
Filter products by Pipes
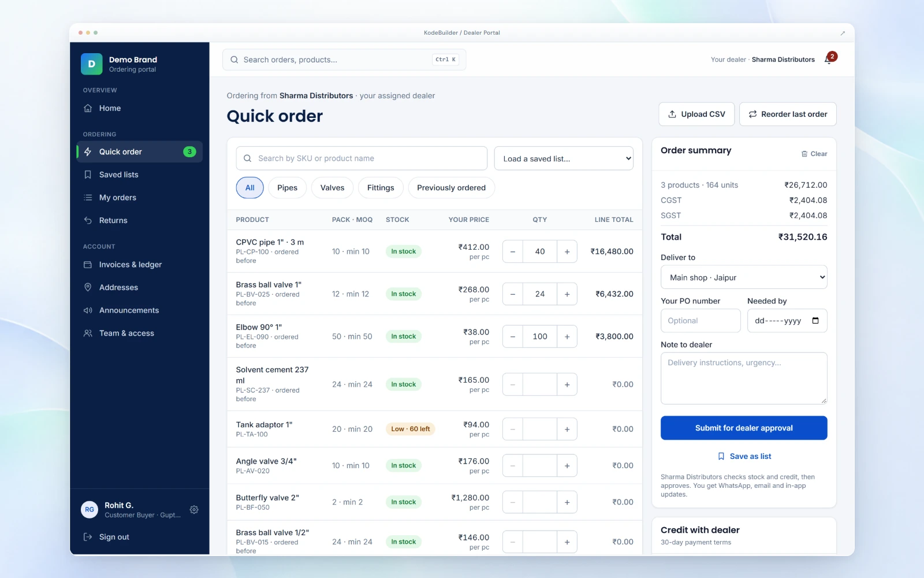point(287,188)
